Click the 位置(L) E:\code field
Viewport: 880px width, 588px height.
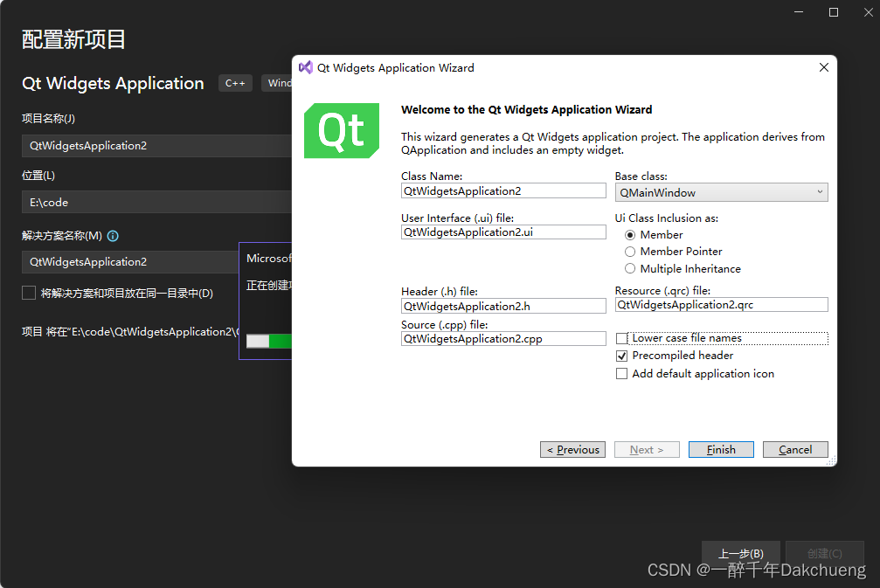[x=156, y=202]
